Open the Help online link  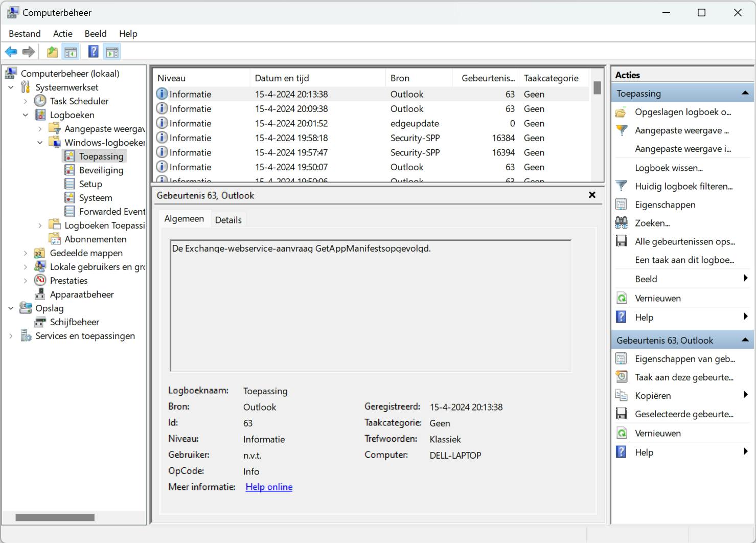click(269, 487)
